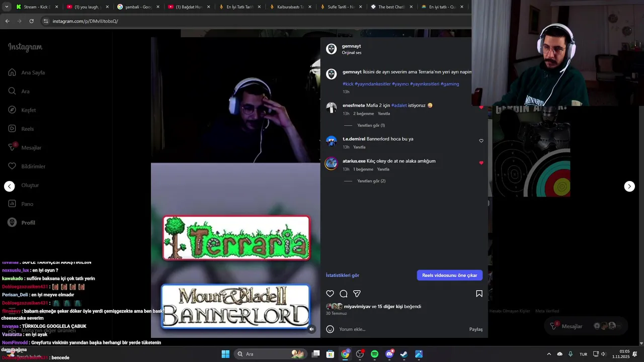The image size is (644, 362).
Task: Open Instagram Ana Sayfa home icon
Action: pos(12,72)
